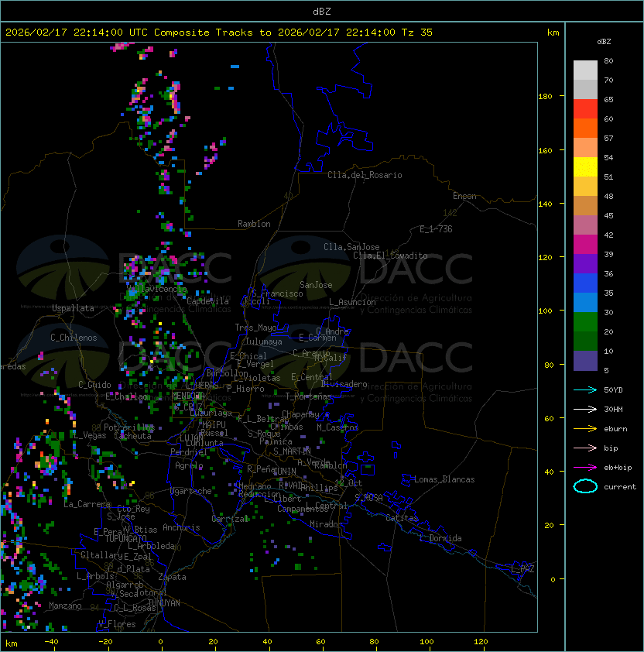Image resolution: width=644 pixels, height=652 pixels.
Task: Click the UTC Composite Tracks timestamp header
Action: tap(219, 33)
